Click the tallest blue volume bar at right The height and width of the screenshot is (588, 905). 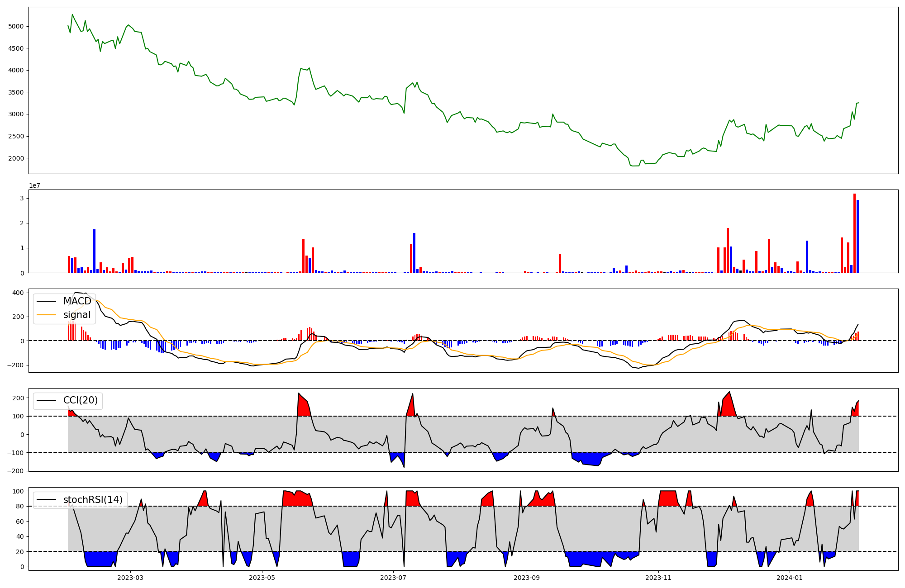857,236
